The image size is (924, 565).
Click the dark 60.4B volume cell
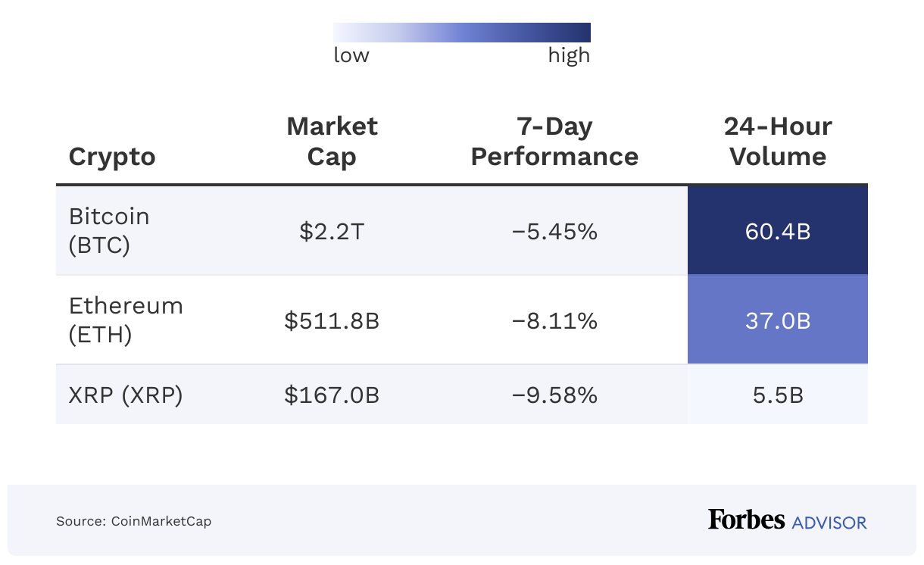(x=778, y=231)
